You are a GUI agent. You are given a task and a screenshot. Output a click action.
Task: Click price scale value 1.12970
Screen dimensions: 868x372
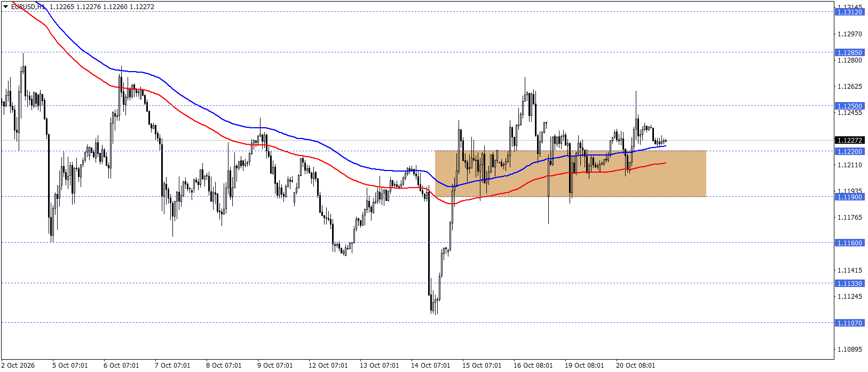click(x=850, y=34)
